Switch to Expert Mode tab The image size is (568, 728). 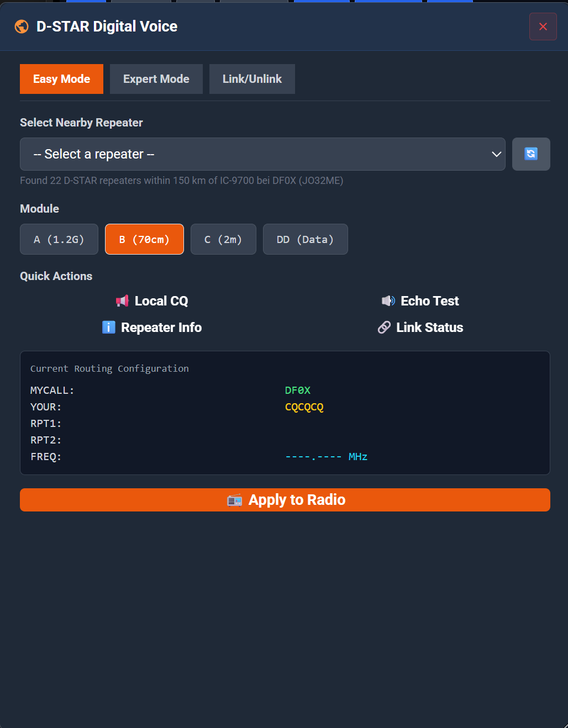click(156, 78)
